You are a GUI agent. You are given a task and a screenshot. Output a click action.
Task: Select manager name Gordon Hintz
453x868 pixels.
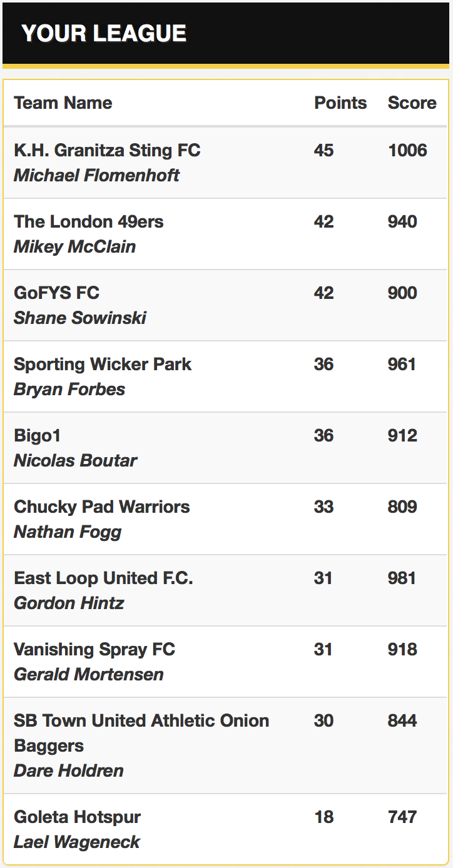pyautogui.click(x=69, y=603)
